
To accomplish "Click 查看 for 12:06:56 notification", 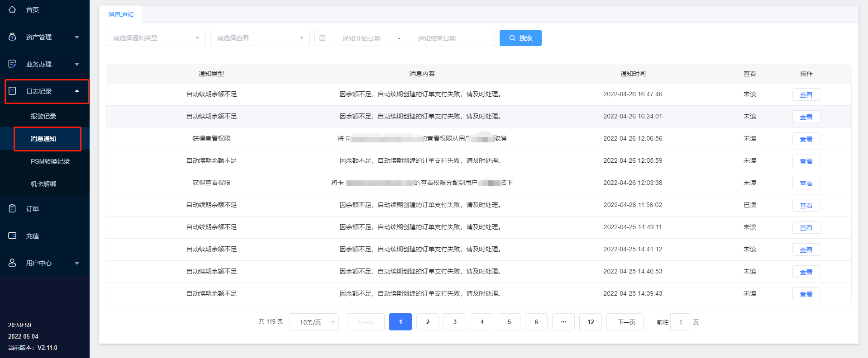I will [806, 139].
